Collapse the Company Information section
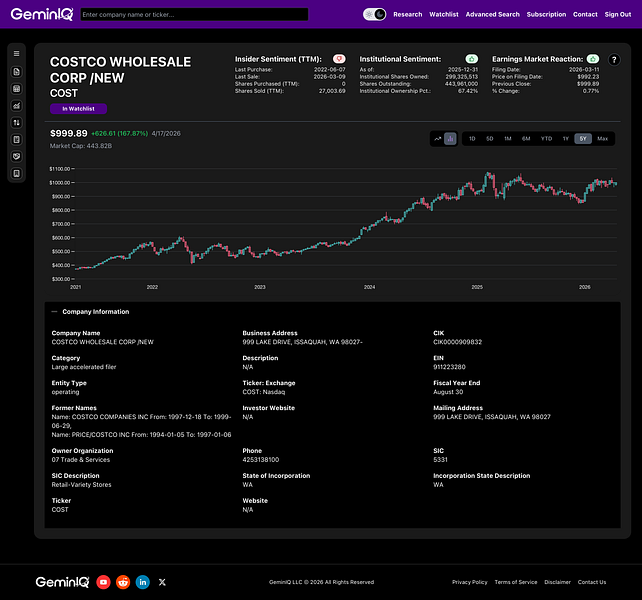The height and width of the screenshot is (600, 642). 54,312
